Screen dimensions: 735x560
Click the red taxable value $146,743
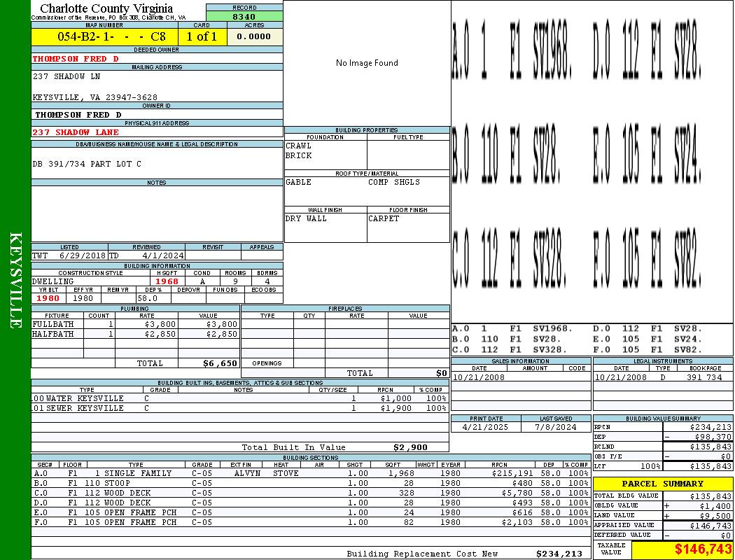tap(703, 549)
